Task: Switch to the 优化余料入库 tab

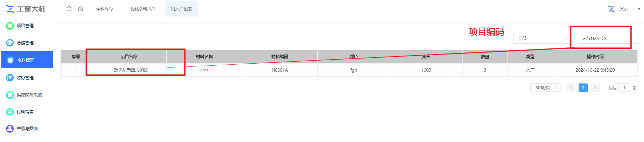Action: tap(143, 9)
